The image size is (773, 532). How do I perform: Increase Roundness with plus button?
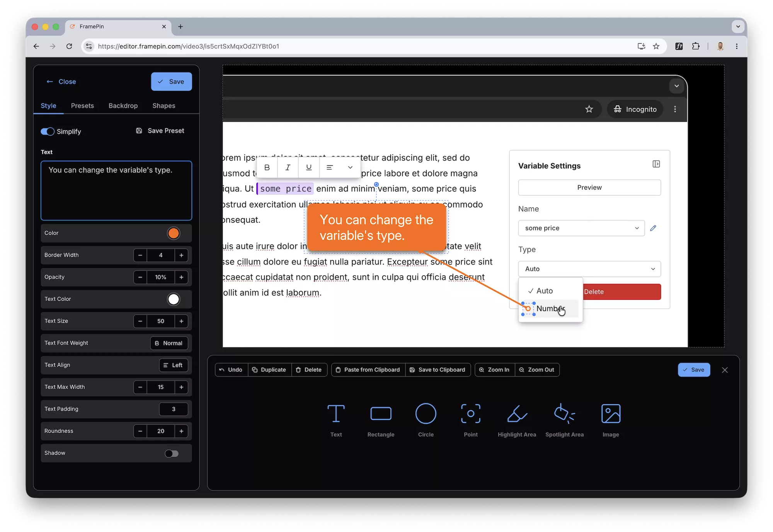(x=181, y=431)
